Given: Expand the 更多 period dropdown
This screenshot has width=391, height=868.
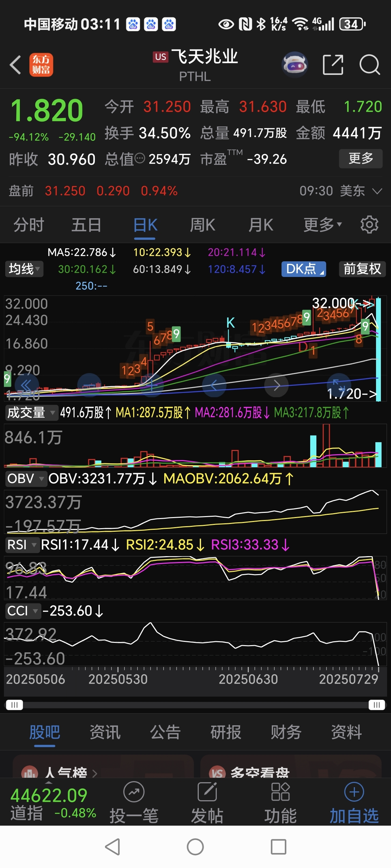Looking at the screenshot, I should [x=323, y=224].
